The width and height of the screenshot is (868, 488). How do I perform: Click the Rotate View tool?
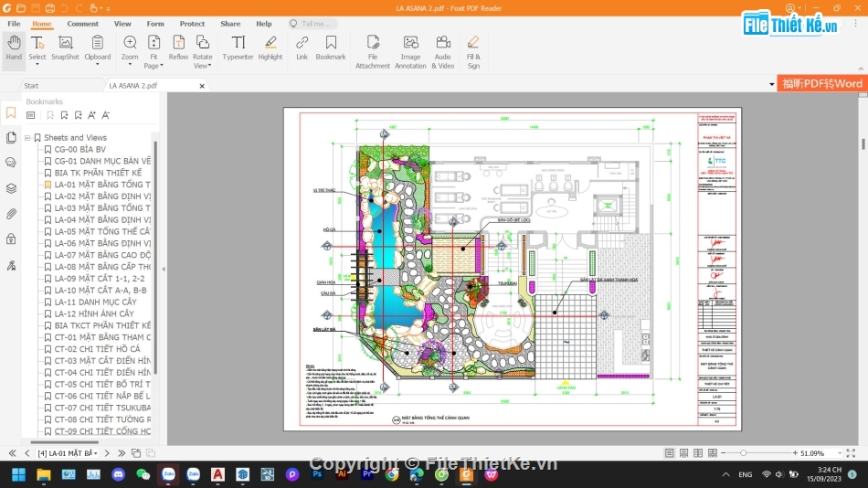[x=203, y=51]
